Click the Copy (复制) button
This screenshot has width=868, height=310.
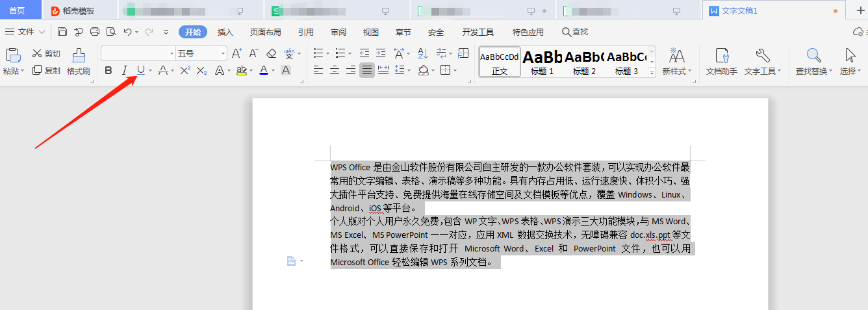click(x=47, y=70)
